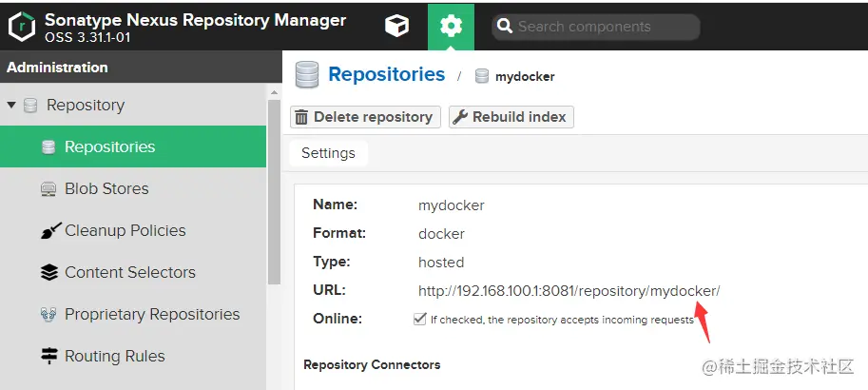Click the sidebar vertical scrollbar thumb
Viewport: 868px width, 390px height.
click(x=274, y=193)
